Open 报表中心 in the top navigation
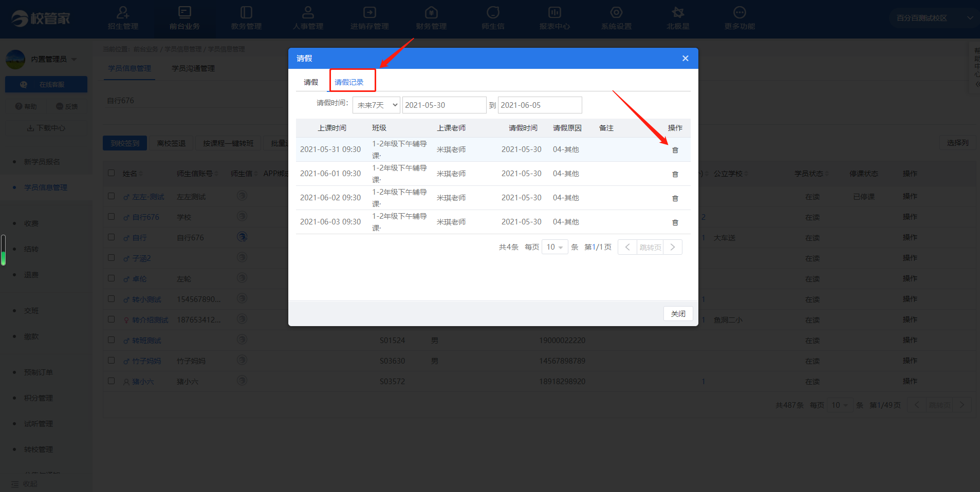Screen dimensions: 980x492 tap(554, 18)
